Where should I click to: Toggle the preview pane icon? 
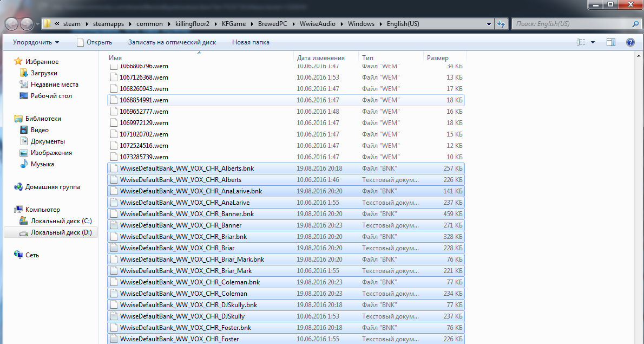point(611,42)
